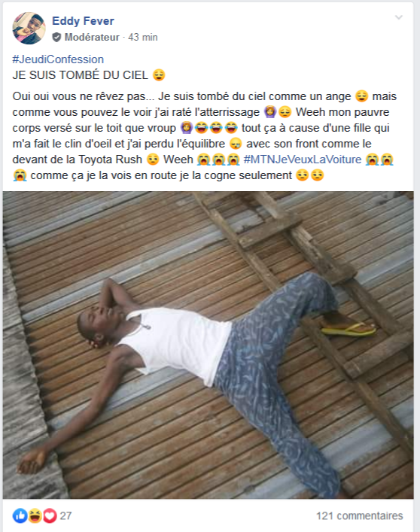Open the 43 min timestamp link
420x532 pixels.
click(x=143, y=37)
